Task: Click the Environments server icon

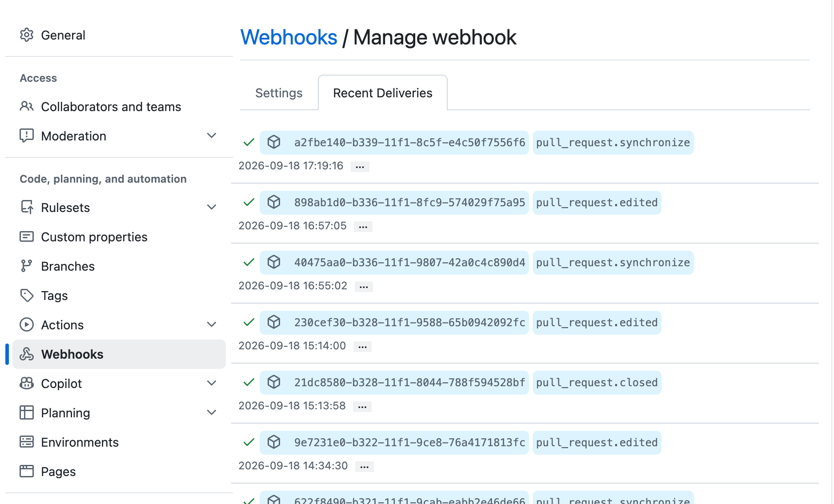Action: click(27, 442)
